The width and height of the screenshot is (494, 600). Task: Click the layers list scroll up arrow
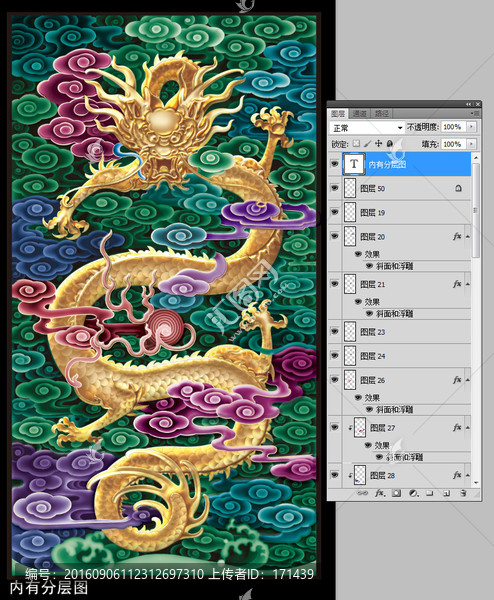click(476, 157)
